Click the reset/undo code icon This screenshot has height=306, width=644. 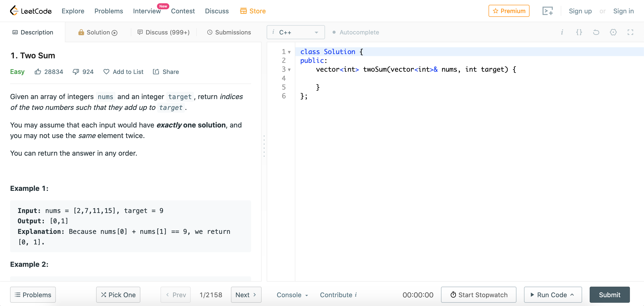click(x=596, y=32)
